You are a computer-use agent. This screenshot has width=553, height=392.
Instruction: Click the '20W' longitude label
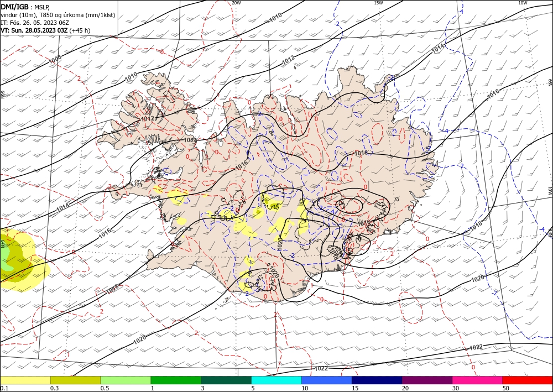click(236, 3)
